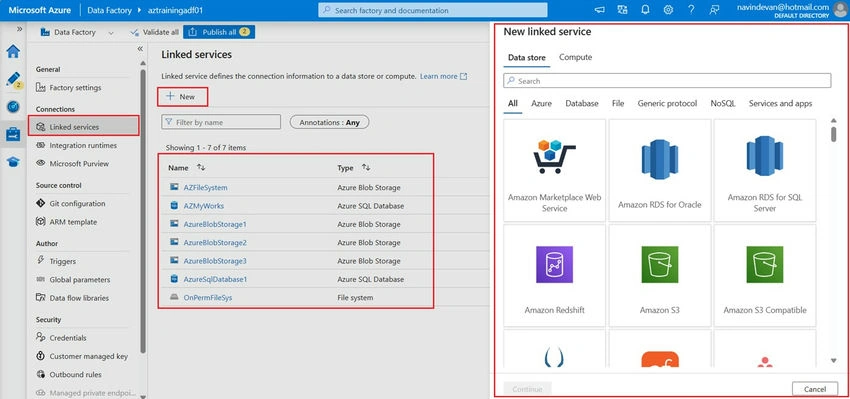
Task: Select the All category tab
Action: pos(513,104)
